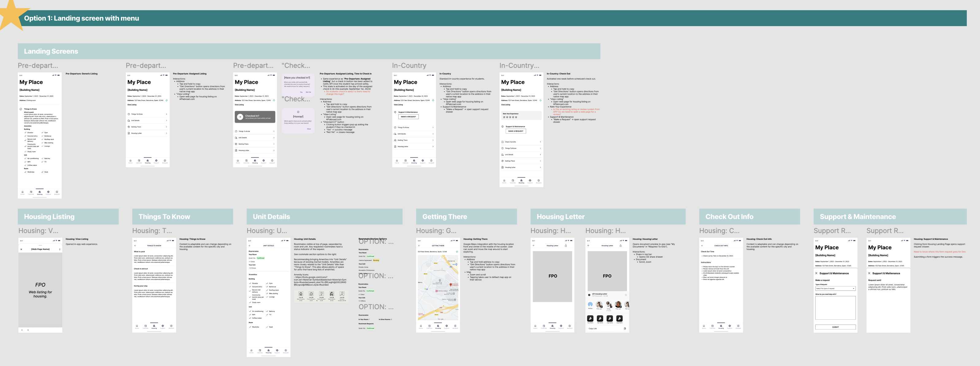The image size is (980, 366).
Task: Close the Support & Maintenance drawer showing Make a request
Action: (816, 273)
